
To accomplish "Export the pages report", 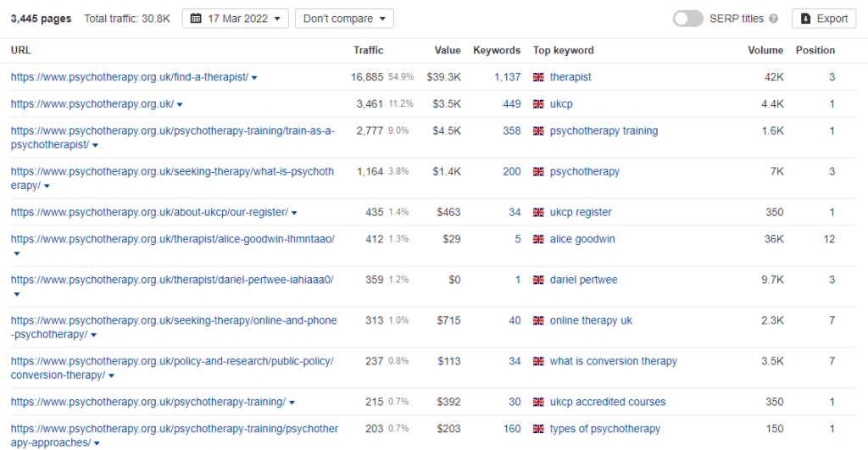I will (x=824, y=19).
